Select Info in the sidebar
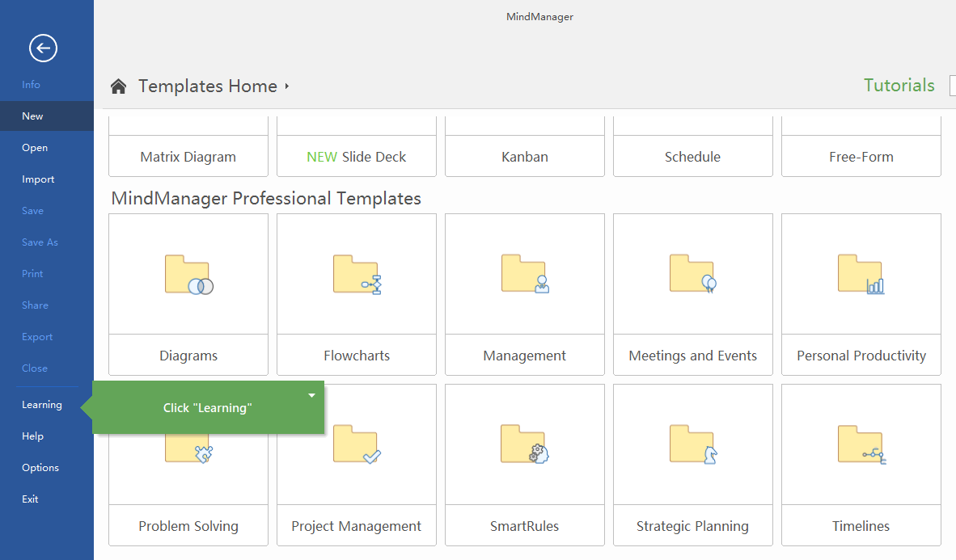The width and height of the screenshot is (956, 560). point(31,85)
